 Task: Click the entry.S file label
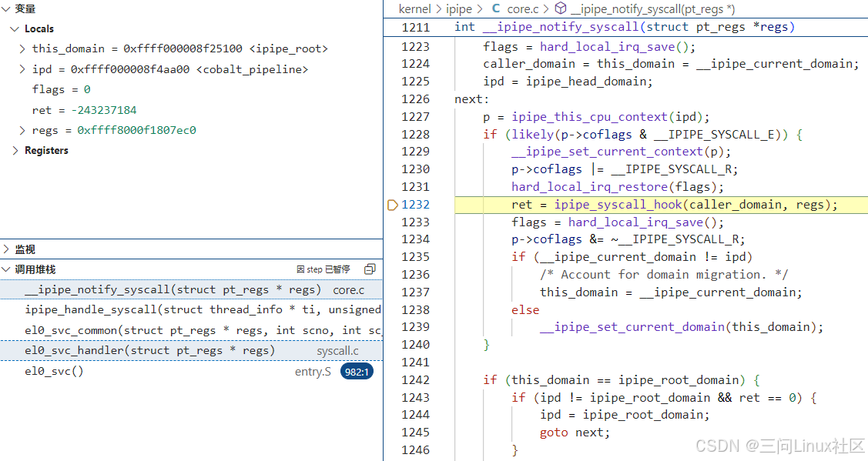tap(313, 372)
